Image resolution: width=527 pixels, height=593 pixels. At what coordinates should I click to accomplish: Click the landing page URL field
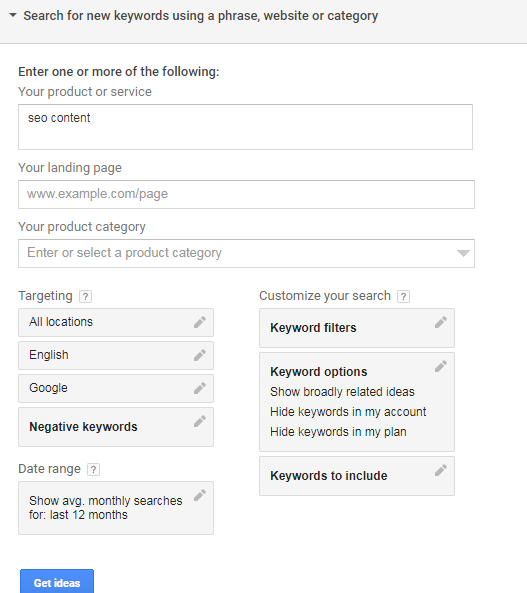click(x=246, y=194)
